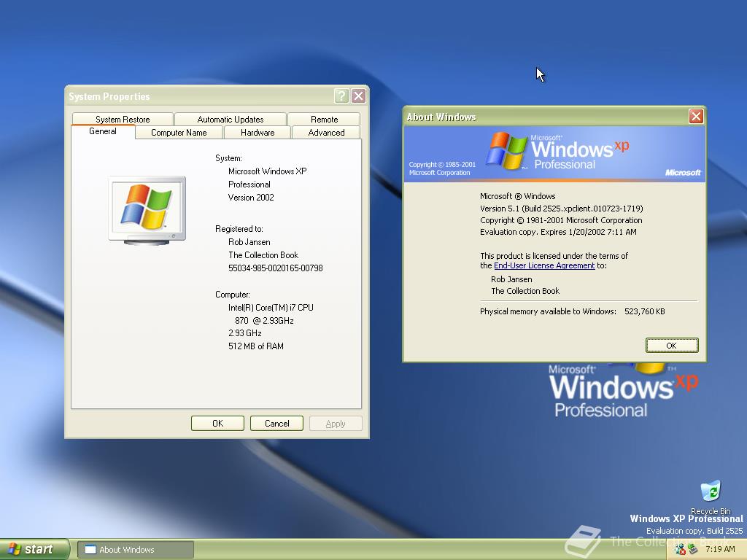This screenshot has width=747, height=560.
Task: Click OK in System Properties
Action: [217, 424]
